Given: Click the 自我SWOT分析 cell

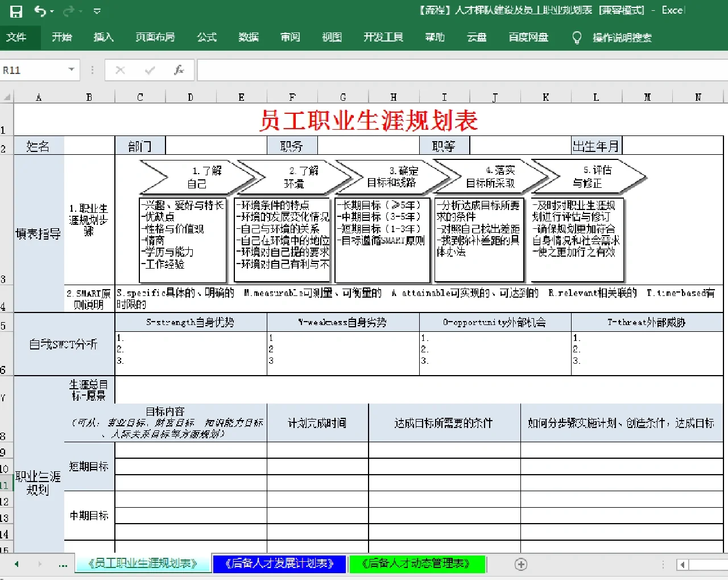Looking at the screenshot, I should (x=64, y=344).
